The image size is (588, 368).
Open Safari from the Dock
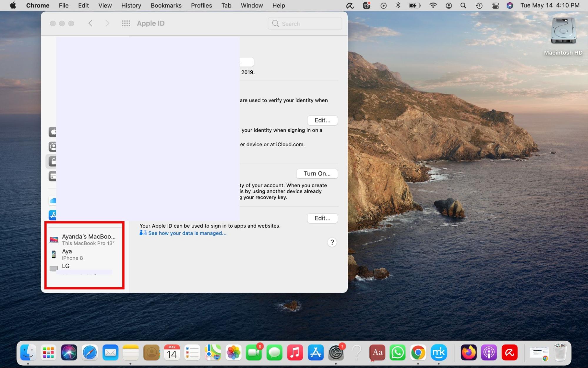click(90, 352)
